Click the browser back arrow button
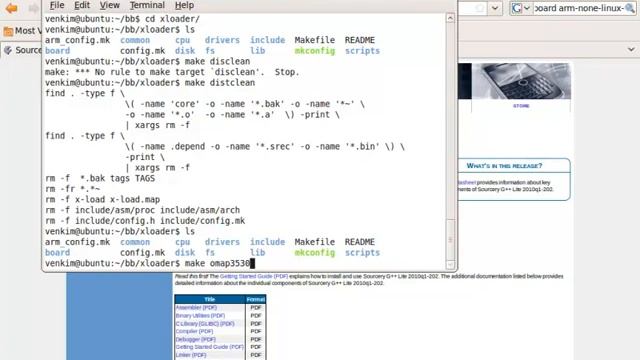Image resolution: width=640 pixels, height=360 pixels. pyautogui.click(x=11, y=8)
